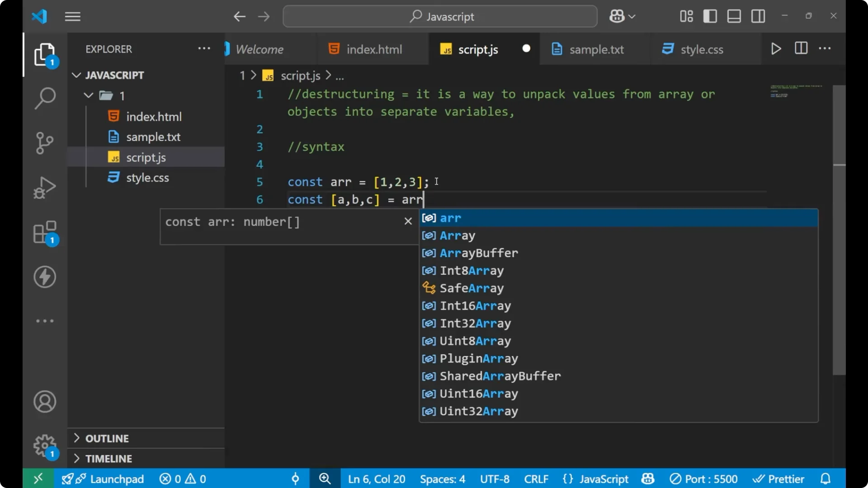
Task: Open the notifications bell in status bar
Action: pyautogui.click(x=826, y=479)
